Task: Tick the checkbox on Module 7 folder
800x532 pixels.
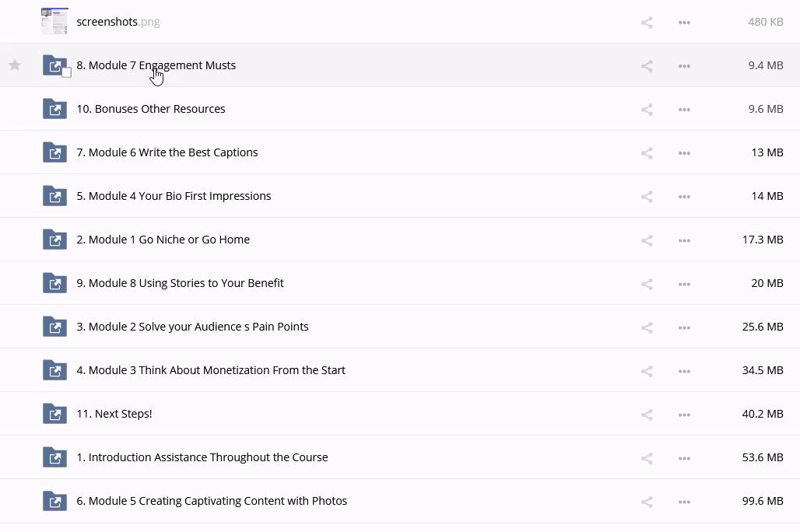Action: tap(66, 72)
